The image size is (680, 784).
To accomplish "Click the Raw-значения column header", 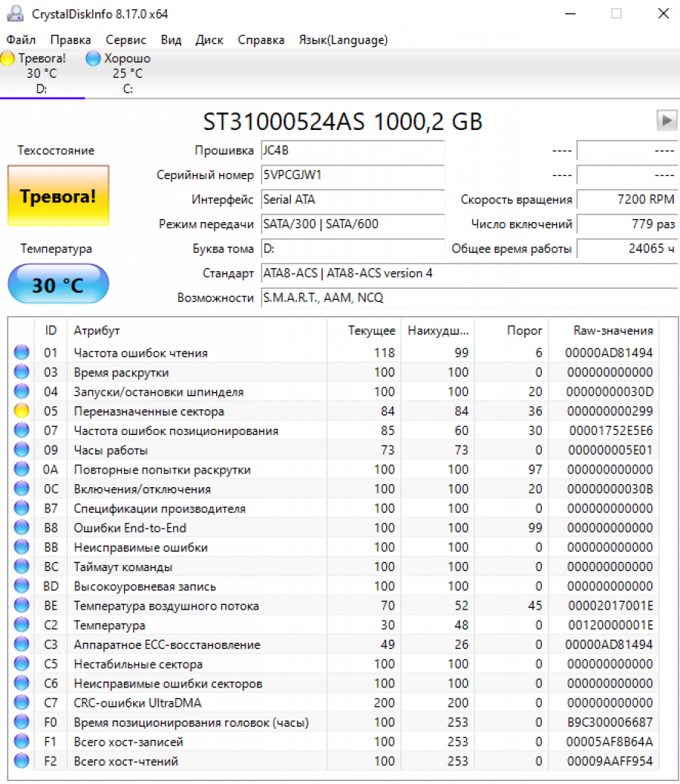I will click(613, 330).
